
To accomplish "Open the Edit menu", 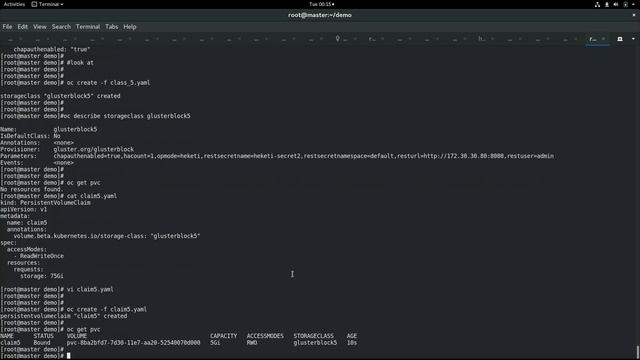I will [22, 27].
